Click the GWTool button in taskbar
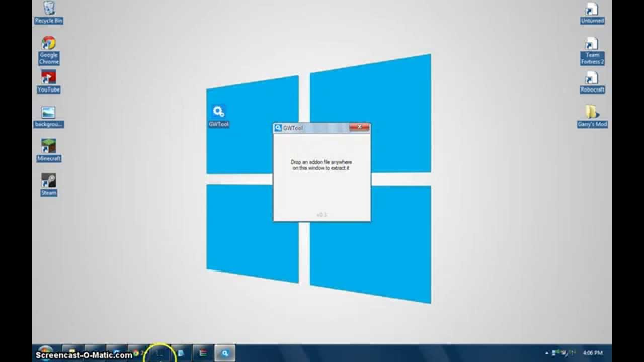The image size is (644, 362). coord(225,353)
